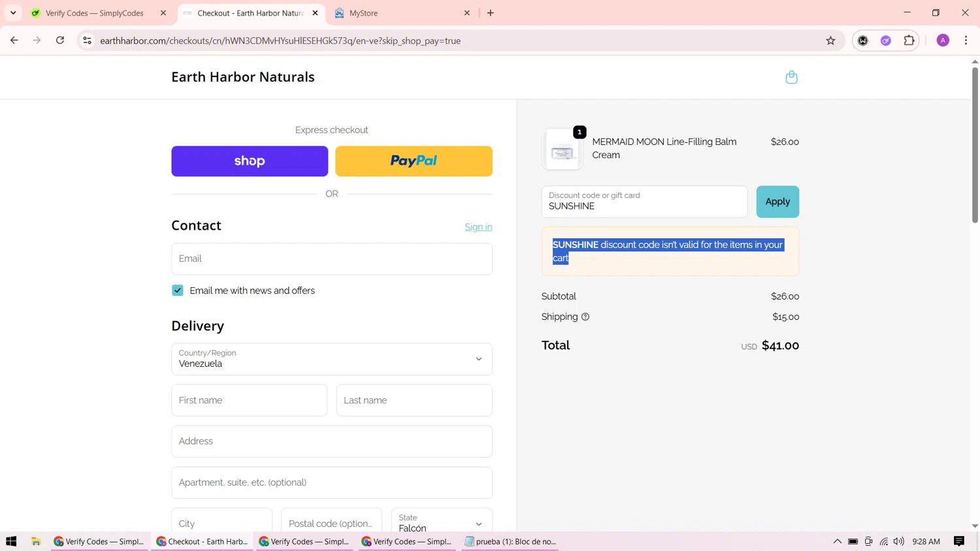Image resolution: width=980 pixels, height=551 pixels.
Task: Apply the discount code
Action: [777, 202]
